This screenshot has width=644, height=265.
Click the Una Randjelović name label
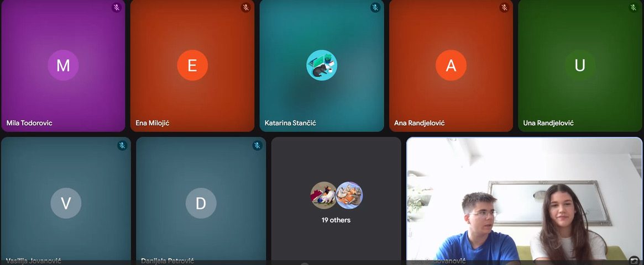[548, 123]
